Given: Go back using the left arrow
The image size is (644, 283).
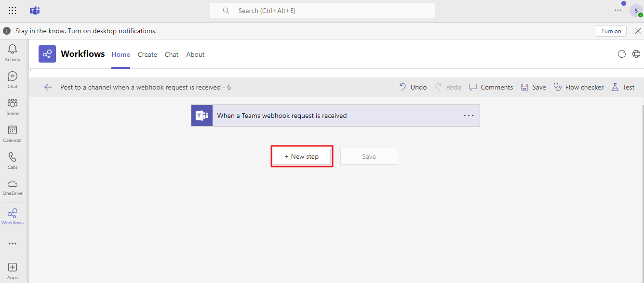Looking at the screenshot, I should pos(48,87).
